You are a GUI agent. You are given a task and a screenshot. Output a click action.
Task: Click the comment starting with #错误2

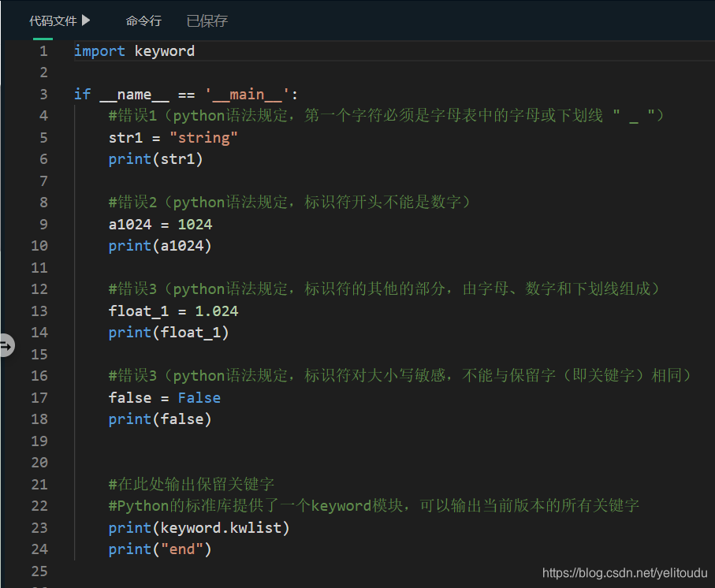tap(289, 203)
